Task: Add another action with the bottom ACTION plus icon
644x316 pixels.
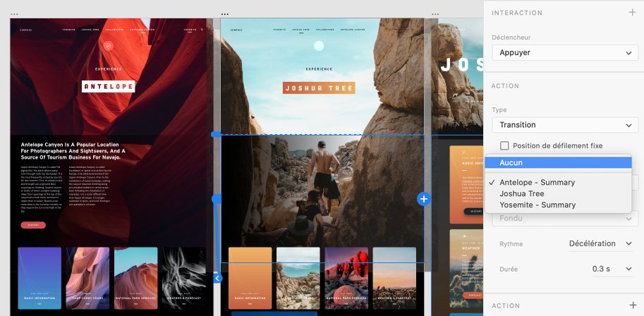Action: click(633, 305)
